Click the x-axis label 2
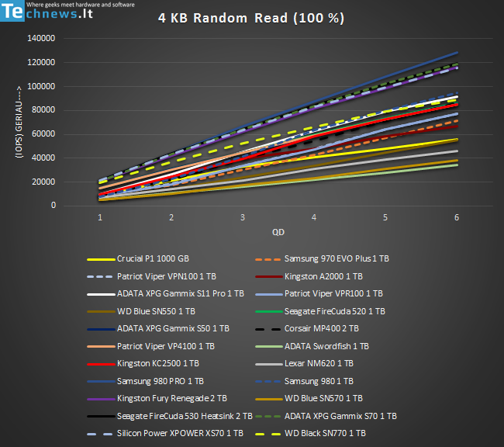Image resolution: width=504 pixels, height=447 pixels. pyautogui.click(x=171, y=218)
